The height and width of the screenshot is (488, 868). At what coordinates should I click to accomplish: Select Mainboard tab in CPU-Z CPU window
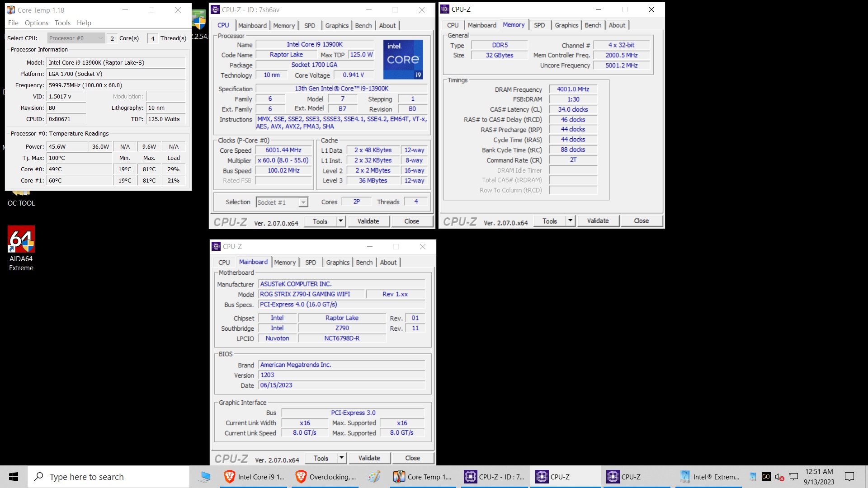point(252,26)
